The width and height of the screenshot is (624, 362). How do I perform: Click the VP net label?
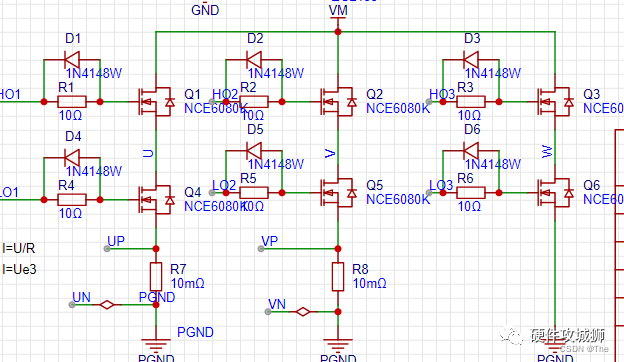(270, 241)
